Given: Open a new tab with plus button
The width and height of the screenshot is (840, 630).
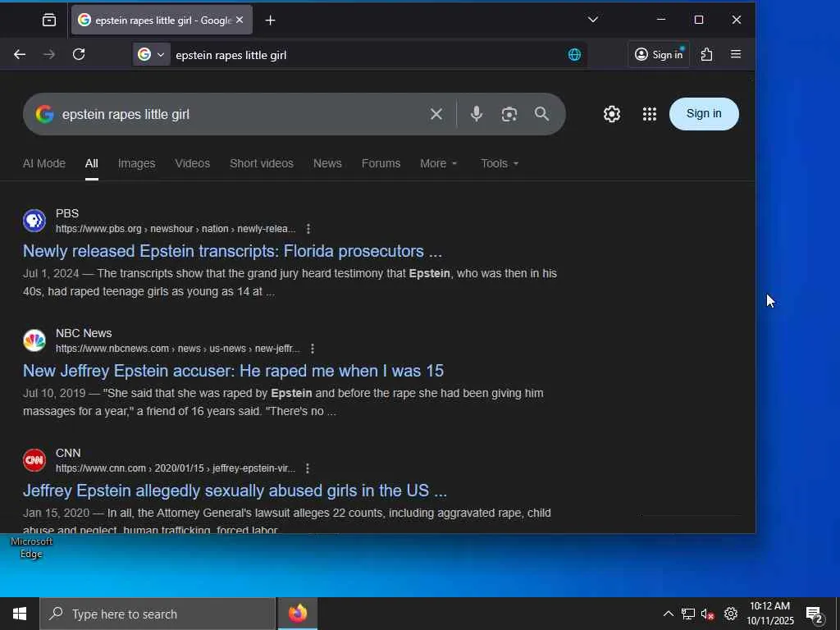Looking at the screenshot, I should point(270,21).
